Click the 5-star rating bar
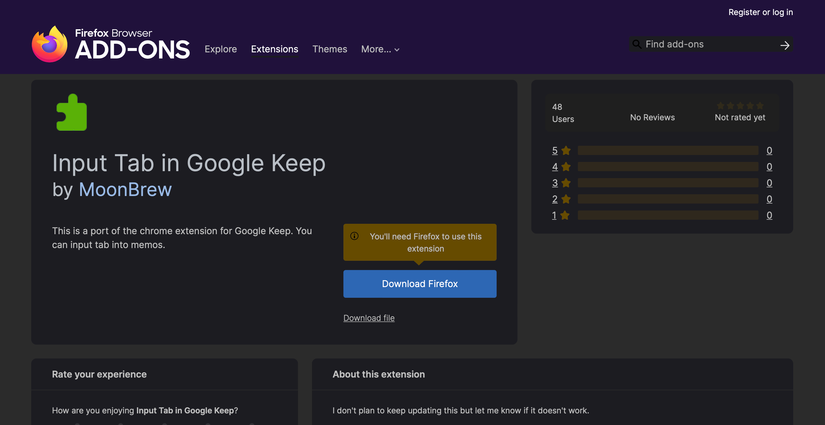This screenshot has height=425, width=825. (668, 150)
